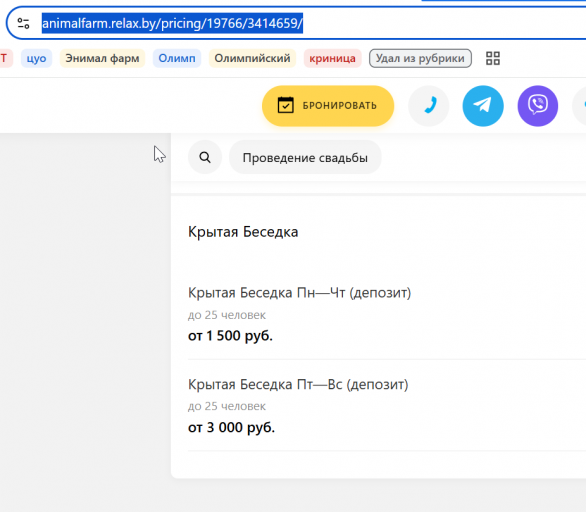Open the Олимп bookmark
Image resolution: width=586 pixels, height=512 pixels.
(177, 58)
